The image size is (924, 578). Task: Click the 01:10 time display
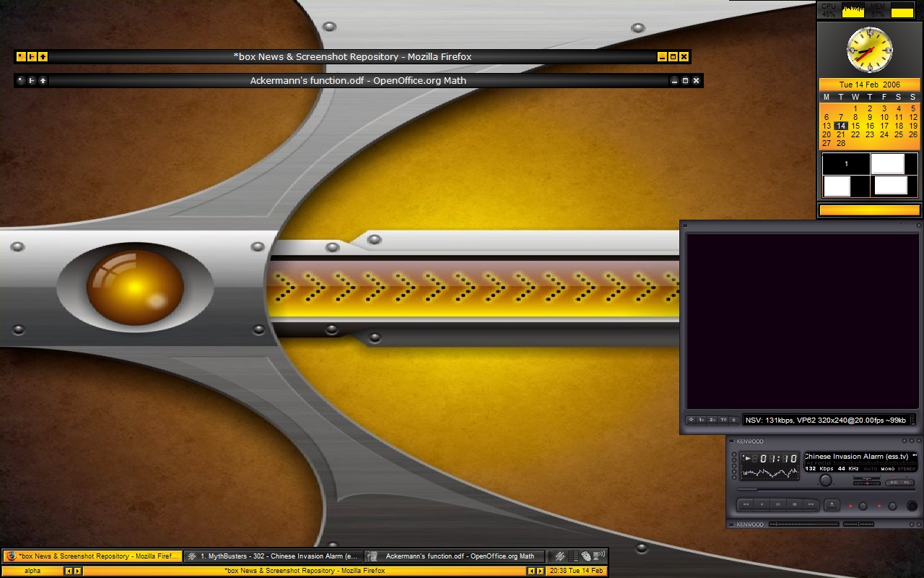(777, 459)
